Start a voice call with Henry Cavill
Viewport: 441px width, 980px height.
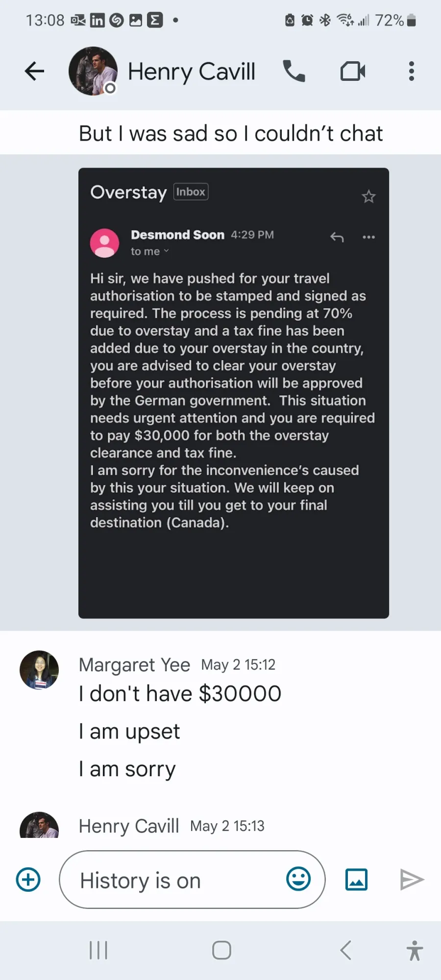pos(294,72)
